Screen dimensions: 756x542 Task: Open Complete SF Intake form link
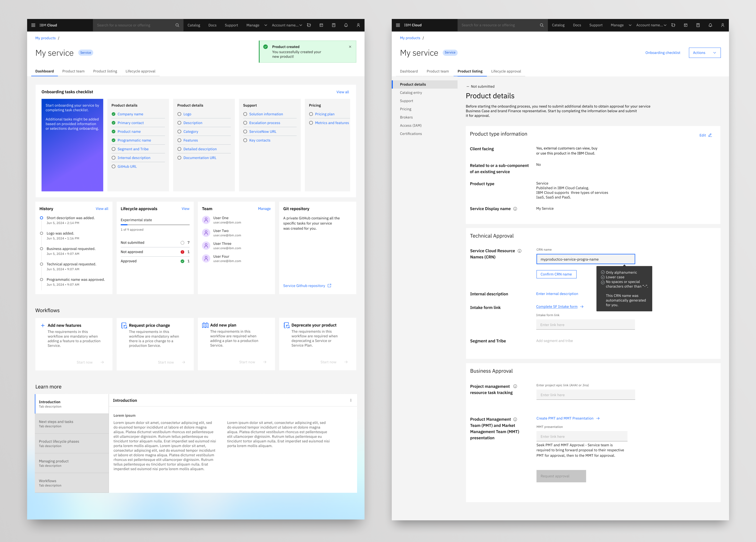(557, 306)
